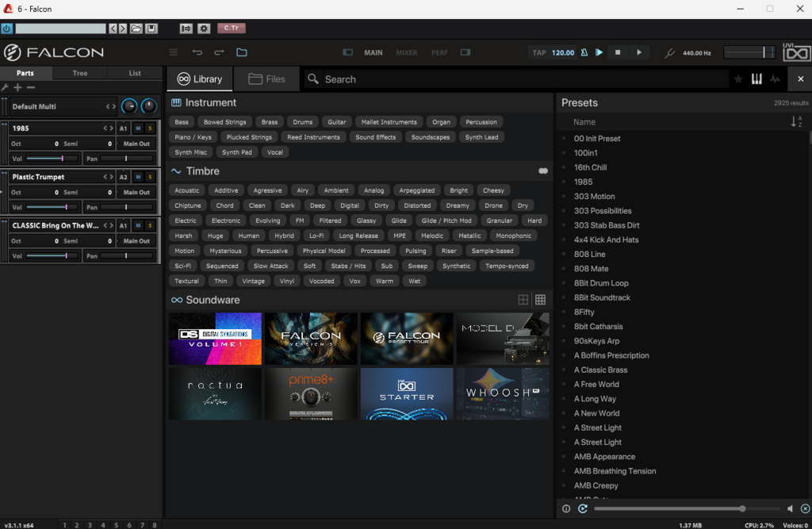Switch to MIXER view
Image resolution: width=812 pixels, height=529 pixels.
point(407,52)
